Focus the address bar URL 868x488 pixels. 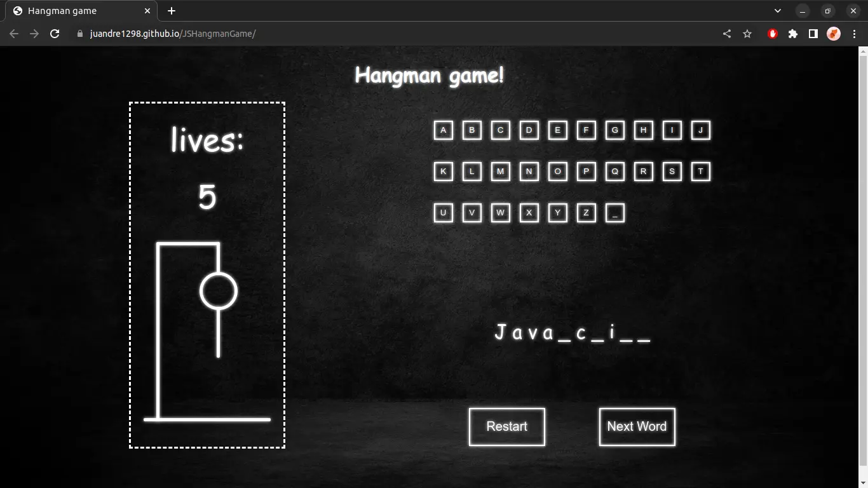[x=173, y=34]
